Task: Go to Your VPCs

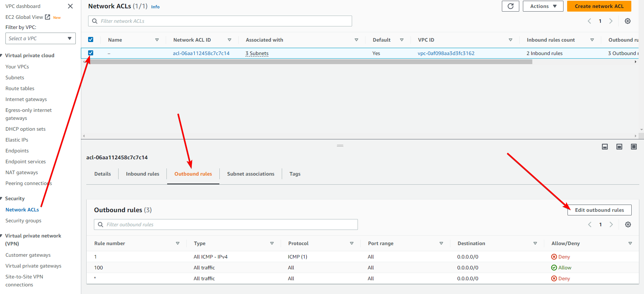Action: [17, 67]
